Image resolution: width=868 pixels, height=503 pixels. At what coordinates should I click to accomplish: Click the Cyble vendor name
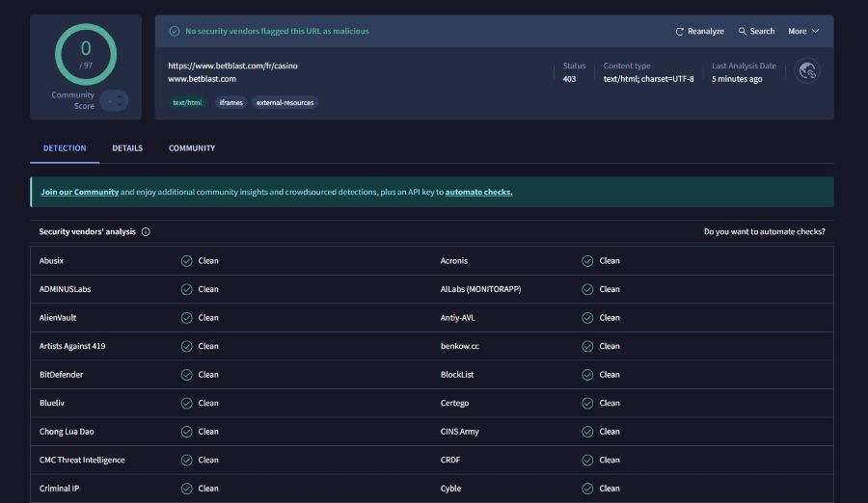point(450,489)
